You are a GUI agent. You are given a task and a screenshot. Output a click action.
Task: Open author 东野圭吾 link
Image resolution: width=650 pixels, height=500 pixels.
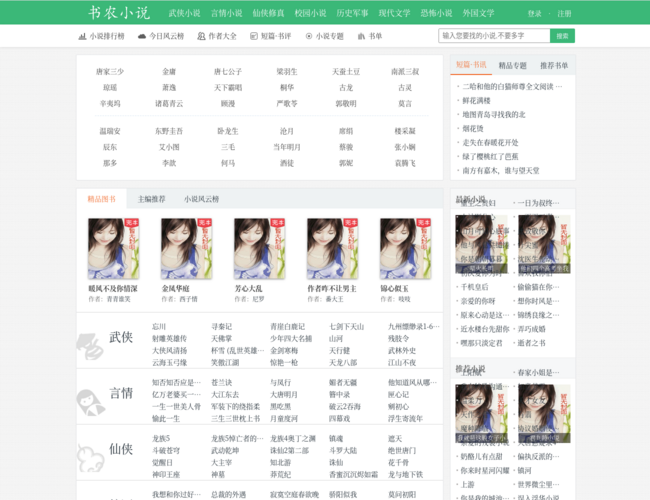pyautogui.click(x=169, y=131)
